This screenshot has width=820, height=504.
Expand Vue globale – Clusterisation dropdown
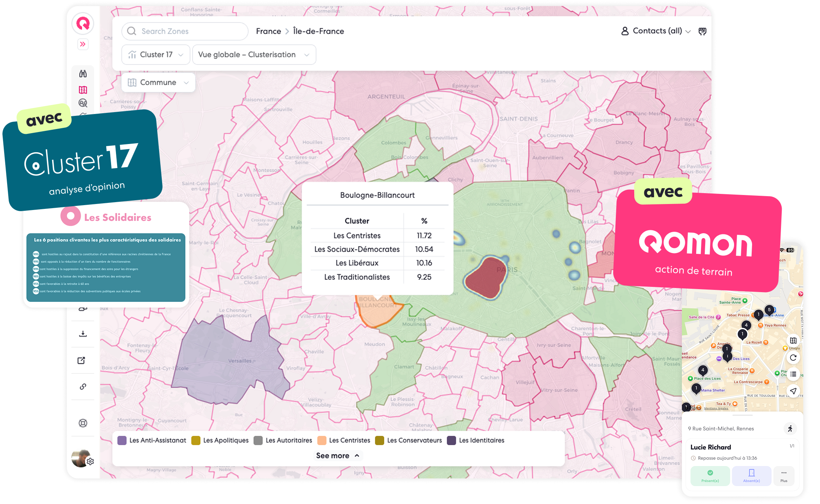click(x=254, y=55)
